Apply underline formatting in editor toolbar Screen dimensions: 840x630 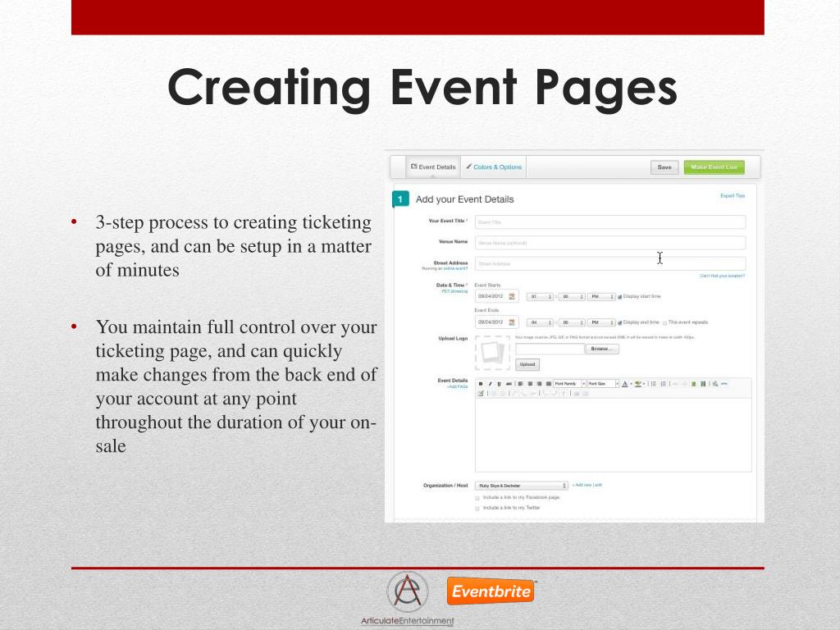500,384
